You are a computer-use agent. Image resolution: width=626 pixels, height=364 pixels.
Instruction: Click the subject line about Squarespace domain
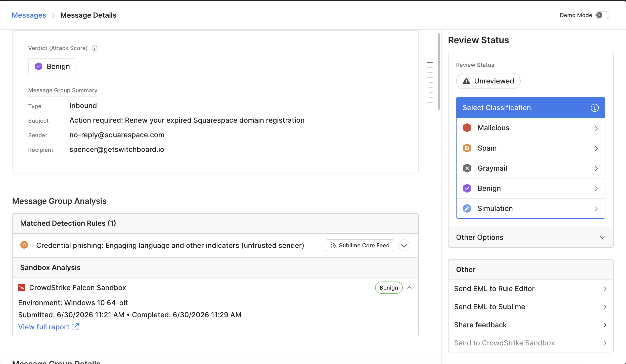tap(187, 120)
